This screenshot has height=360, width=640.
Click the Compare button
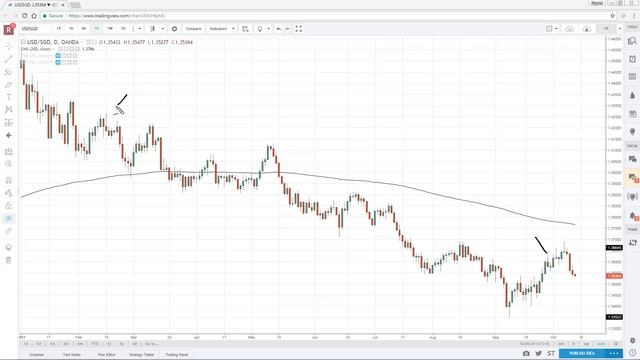(x=193, y=29)
